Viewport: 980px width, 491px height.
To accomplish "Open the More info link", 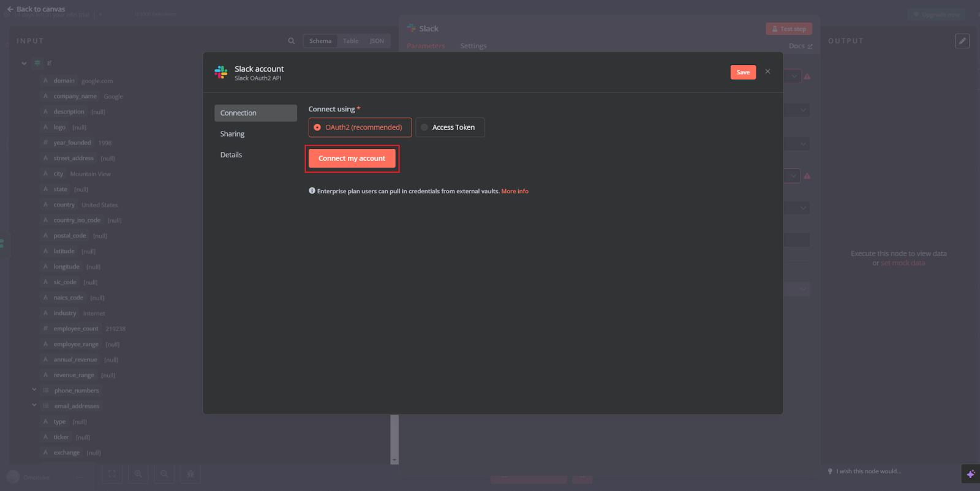I will [514, 192].
